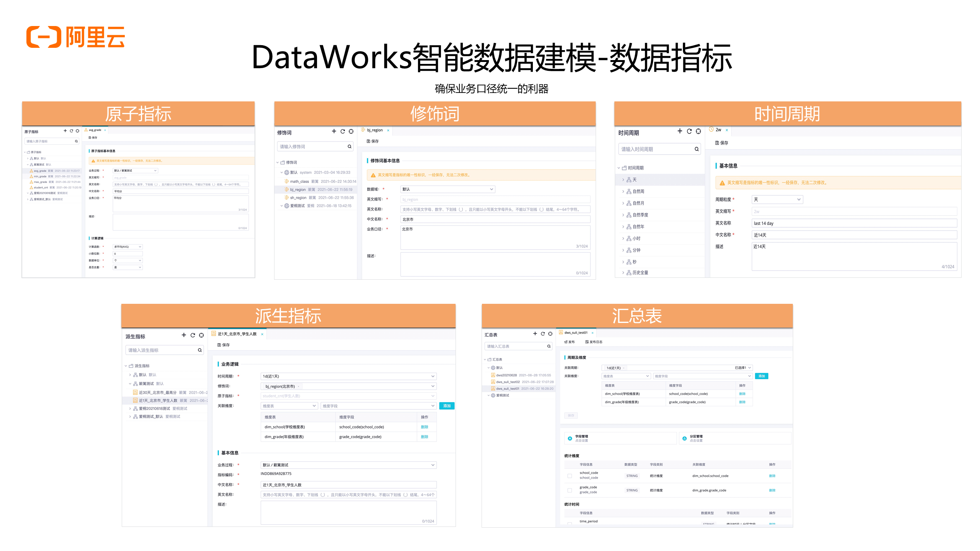Click the plus icon to create a new 修饰词
The width and height of the screenshot is (980, 551).
334,131
